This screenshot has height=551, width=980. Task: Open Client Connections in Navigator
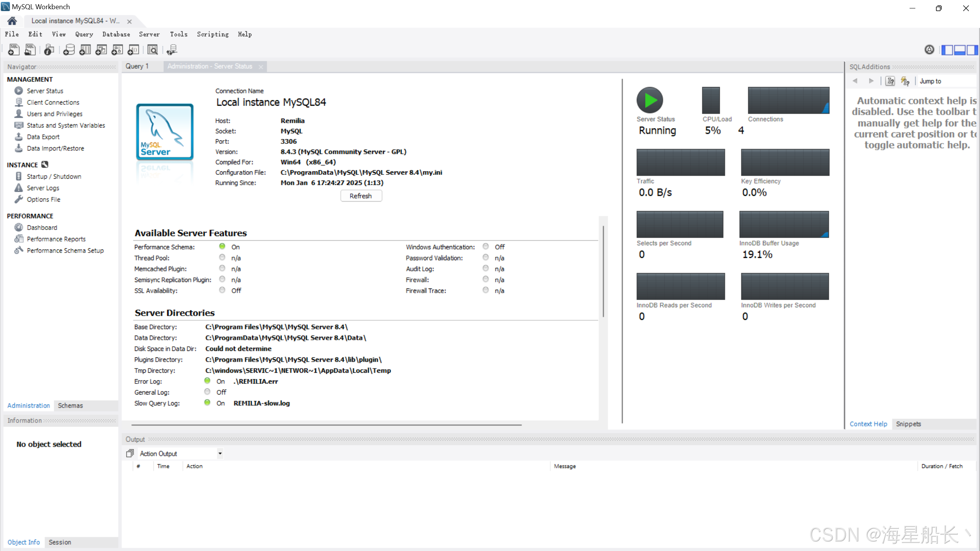pos(53,102)
